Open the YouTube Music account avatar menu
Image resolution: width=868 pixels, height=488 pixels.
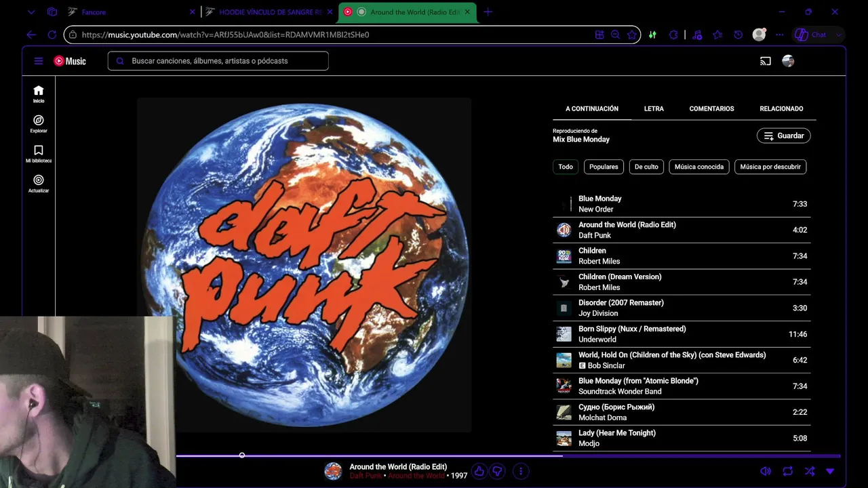[788, 61]
